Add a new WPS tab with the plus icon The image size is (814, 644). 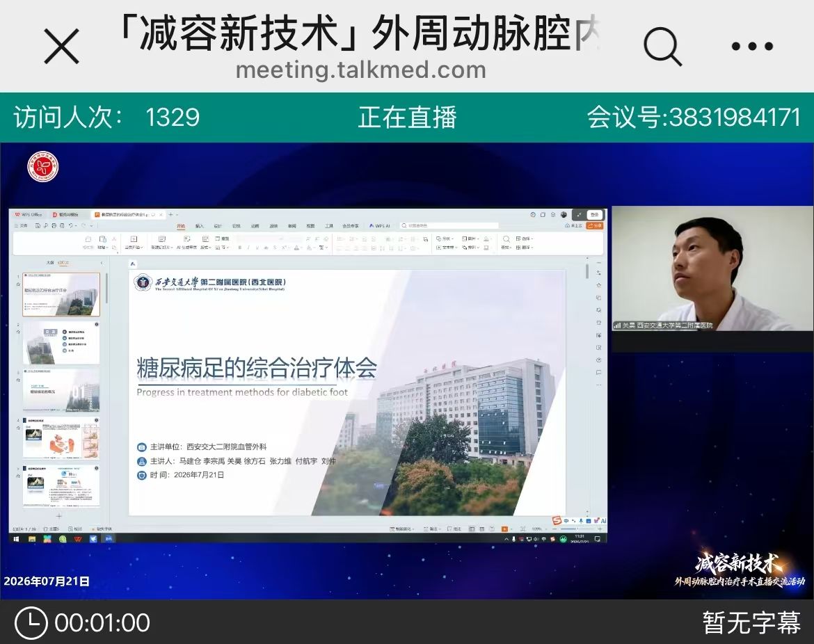[170, 214]
